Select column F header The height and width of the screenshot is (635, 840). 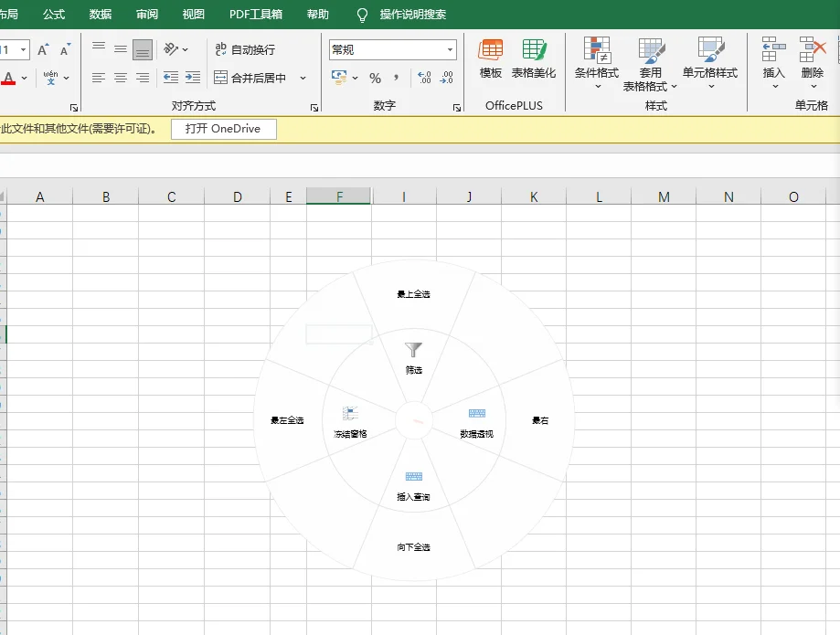point(338,196)
